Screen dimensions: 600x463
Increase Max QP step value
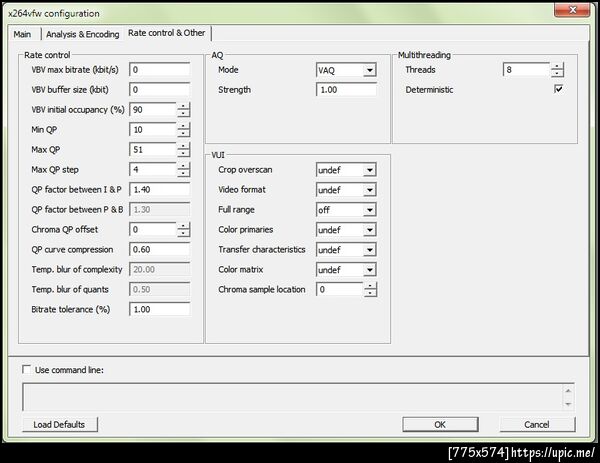pos(184,166)
